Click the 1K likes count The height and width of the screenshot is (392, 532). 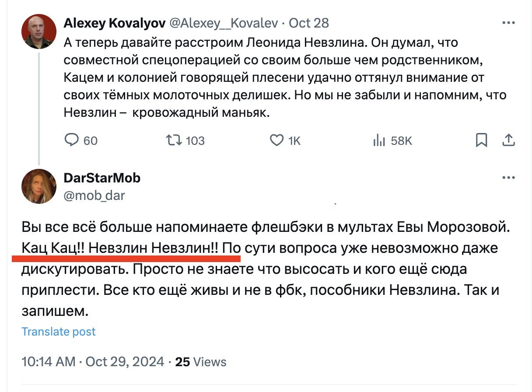(294, 140)
